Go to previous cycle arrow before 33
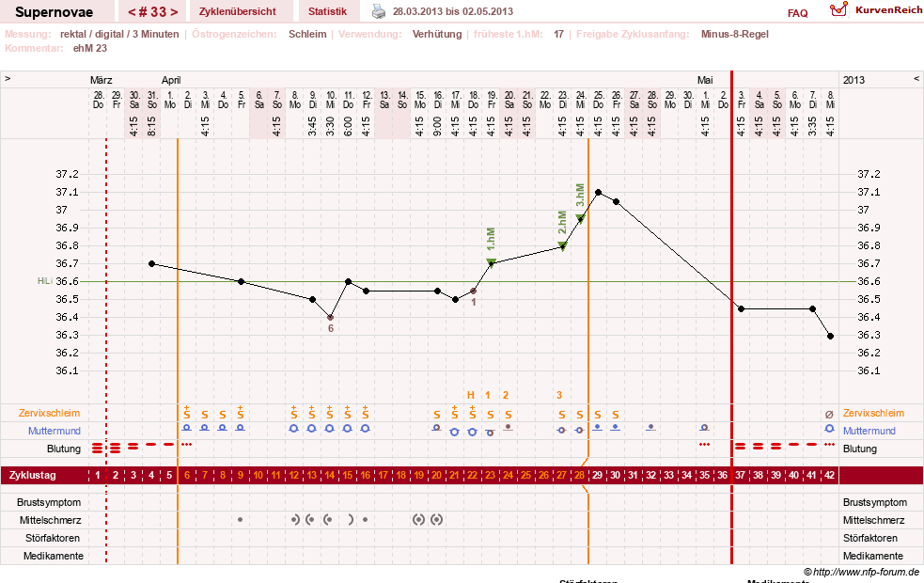 pos(132,12)
